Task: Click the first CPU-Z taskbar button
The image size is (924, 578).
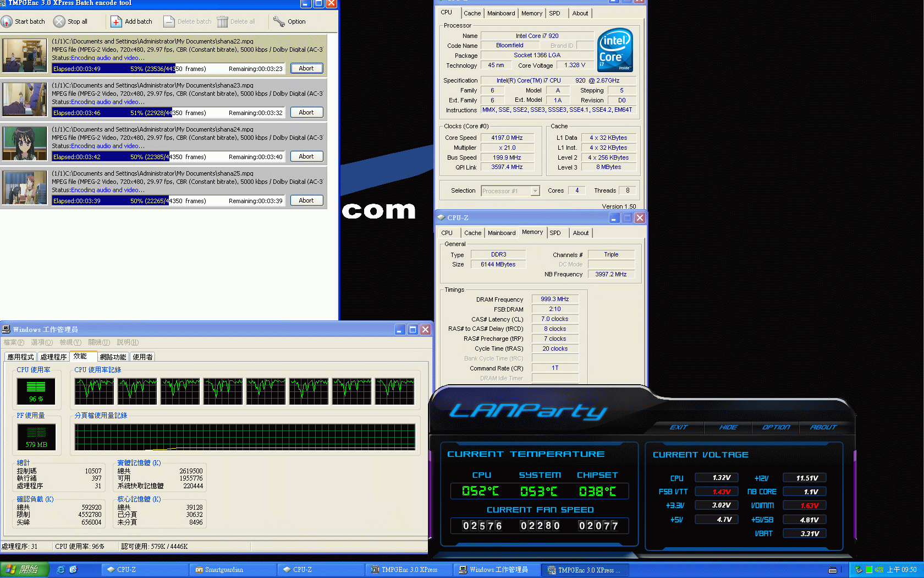Action: [x=145, y=570]
